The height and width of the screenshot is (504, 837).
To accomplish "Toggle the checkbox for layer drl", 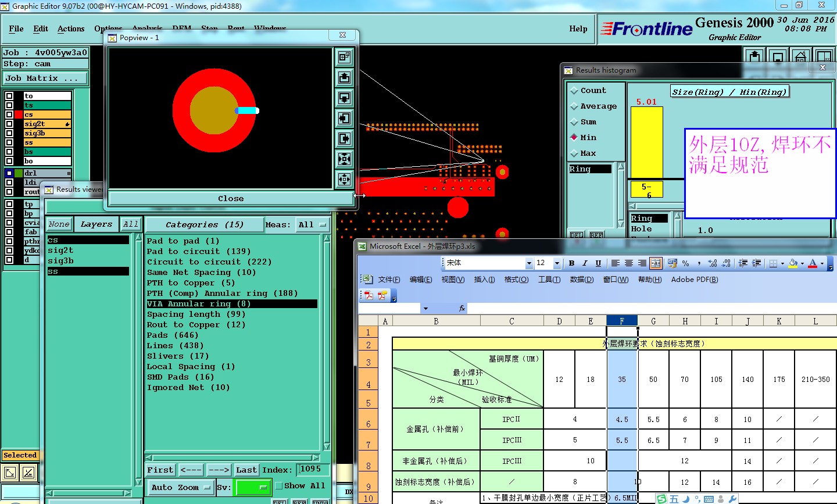I will pos(9,173).
